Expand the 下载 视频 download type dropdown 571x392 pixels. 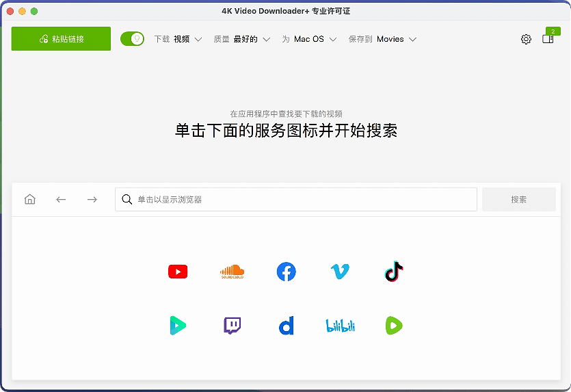coord(178,39)
